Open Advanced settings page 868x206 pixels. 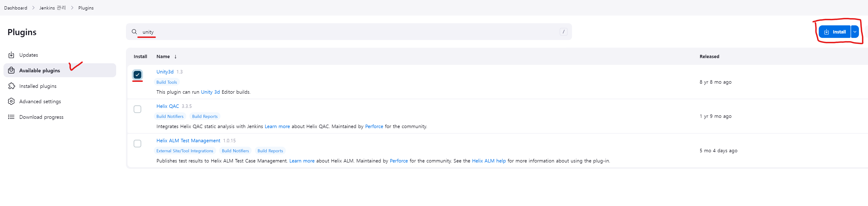tap(60, 101)
